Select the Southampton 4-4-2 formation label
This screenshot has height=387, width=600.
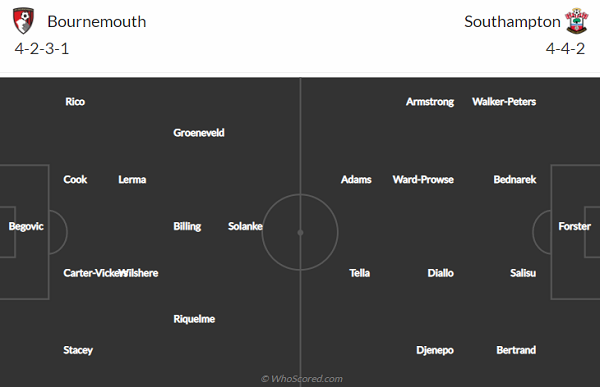tap(565, 49)
